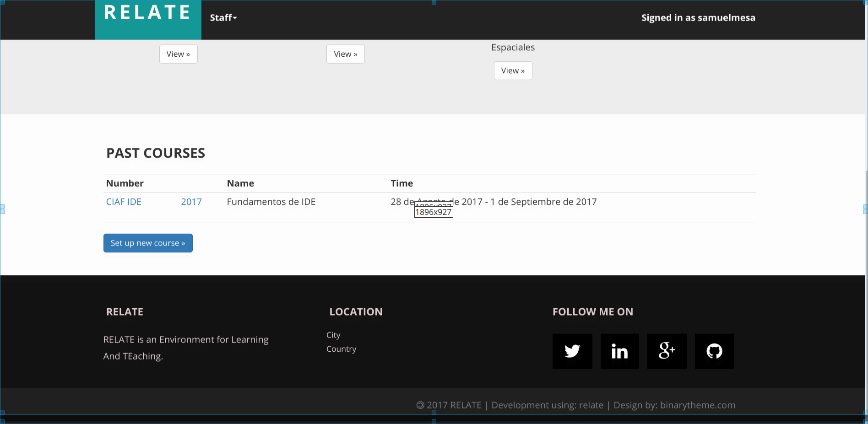Select the course time range text
Viewport: 868px width, 424px height.
pyautogui.click(x=494, y=202)
